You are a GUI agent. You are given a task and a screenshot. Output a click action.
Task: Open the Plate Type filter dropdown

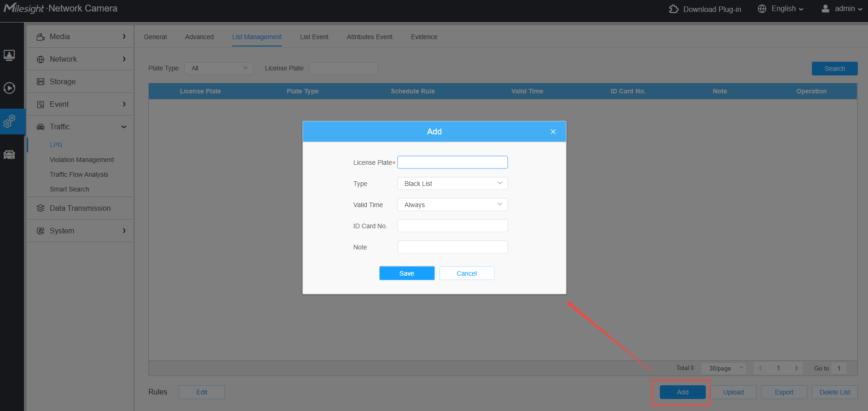point(219,69)
